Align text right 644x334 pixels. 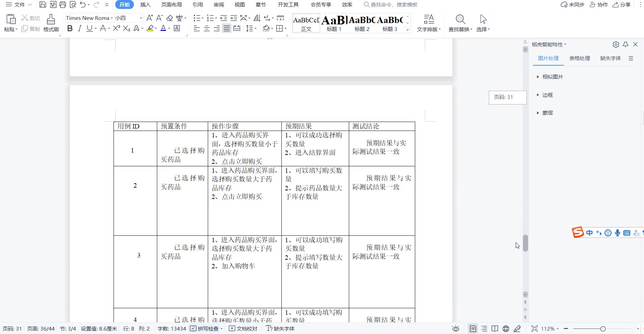(x=217, y=29)
